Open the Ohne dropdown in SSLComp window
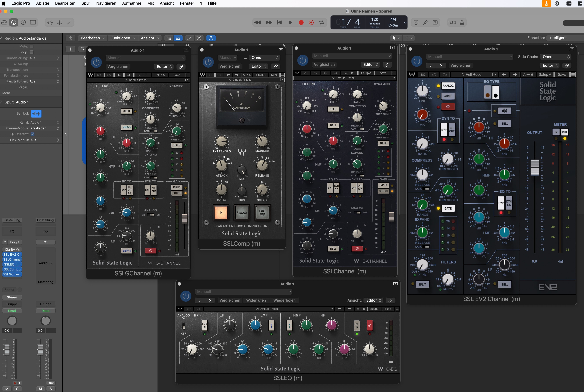Screen dimensions: 584x392 265,58
